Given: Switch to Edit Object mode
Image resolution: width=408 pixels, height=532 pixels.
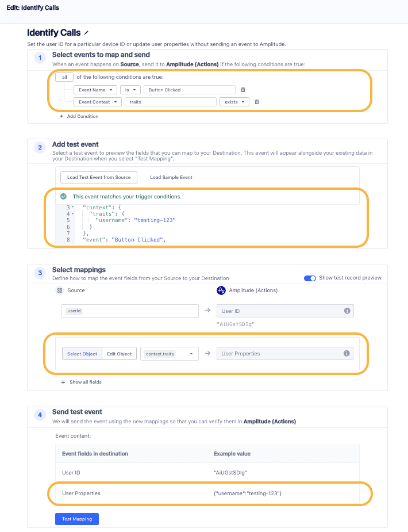Looking at the screenshot, I should (119, 354).
